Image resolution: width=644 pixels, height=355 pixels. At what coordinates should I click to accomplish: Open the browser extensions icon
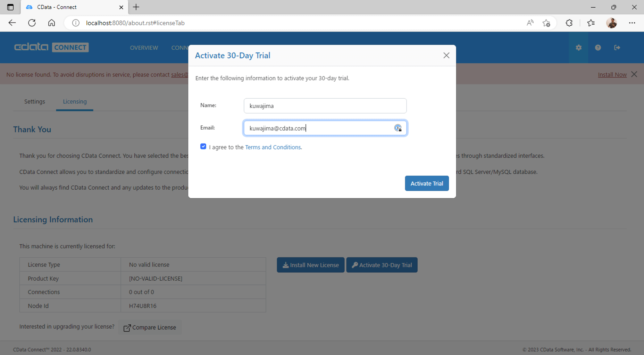569,23
